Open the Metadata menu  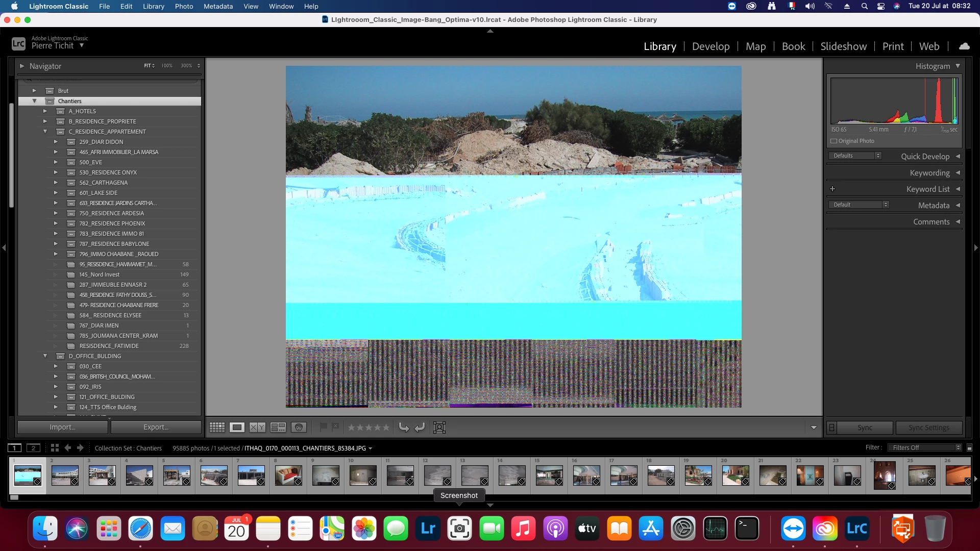coord(218,6)
